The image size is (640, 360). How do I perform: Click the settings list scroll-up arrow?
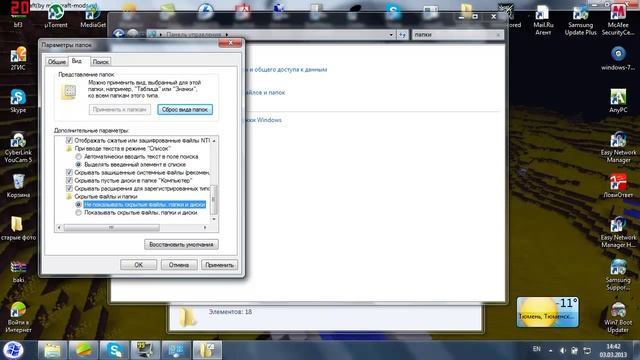pos(214,140)
